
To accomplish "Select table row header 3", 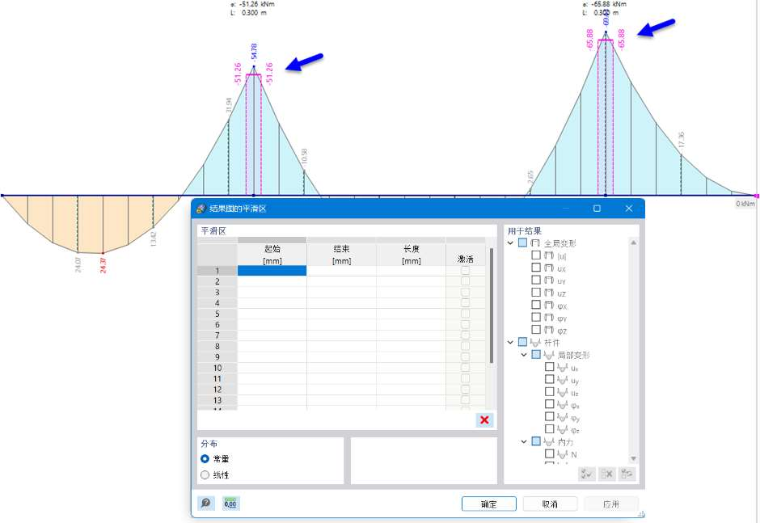I will pyautogui.click(x=217, y=292).
